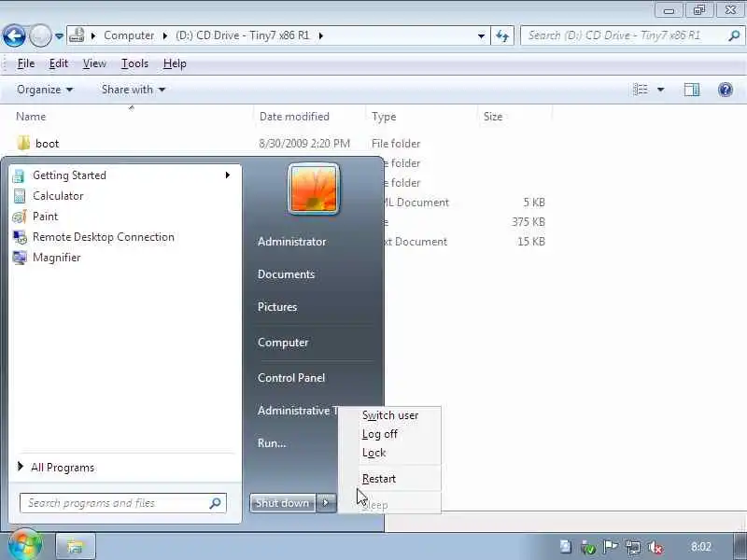Viewport: 747px width, 560px height.
Task: Open Getting Started in Start menu
Action: [123, 175]
